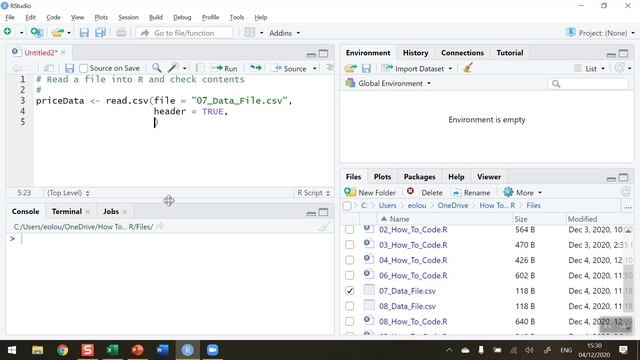Image resolution: width=640 pixels, height=360 pixels.
Task: Open the Addins dropdown
Action: pos(284,33)
